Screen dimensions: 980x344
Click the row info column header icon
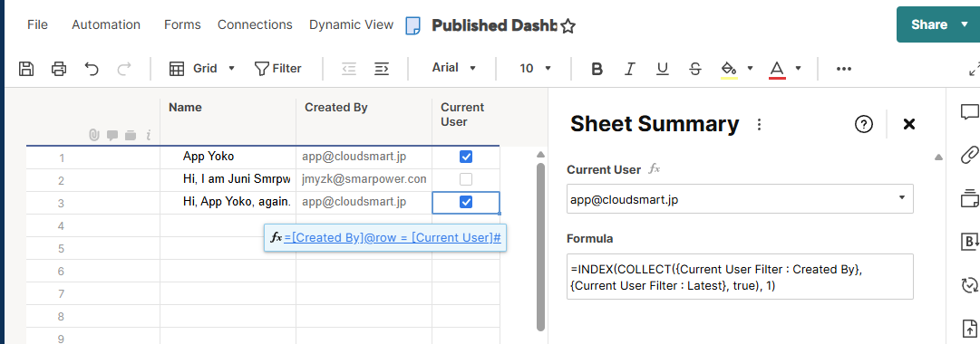click(x=149, y=135)
